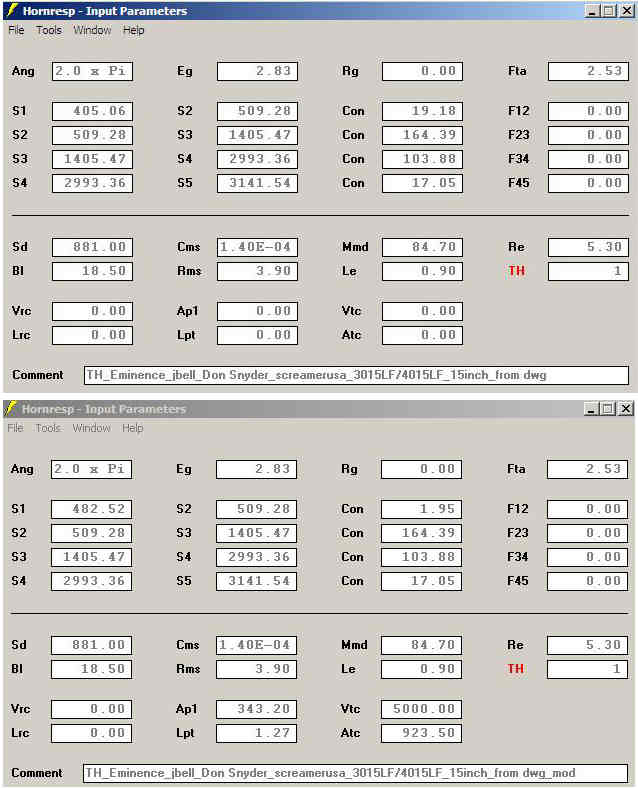
Task: Click Comment field ending 'from dwg' in top window
Action: point(356,375)
